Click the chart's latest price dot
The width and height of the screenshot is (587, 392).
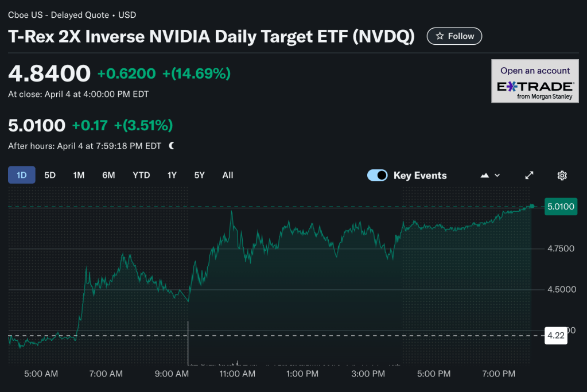532,206
